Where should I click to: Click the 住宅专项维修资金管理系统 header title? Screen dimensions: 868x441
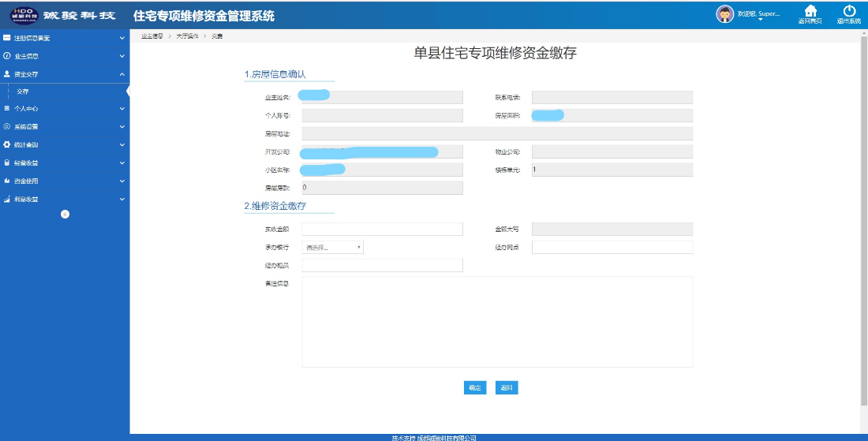tap(204, 16)
